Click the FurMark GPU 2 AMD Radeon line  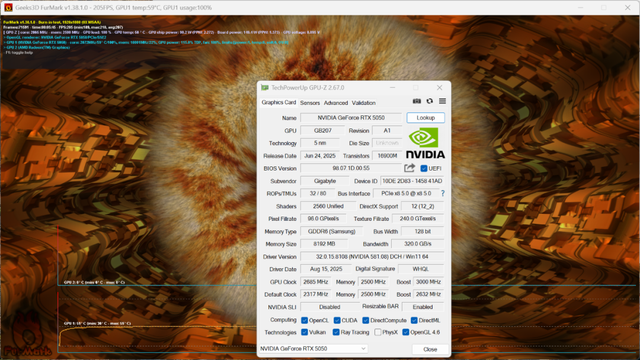(x=37, y=47)
